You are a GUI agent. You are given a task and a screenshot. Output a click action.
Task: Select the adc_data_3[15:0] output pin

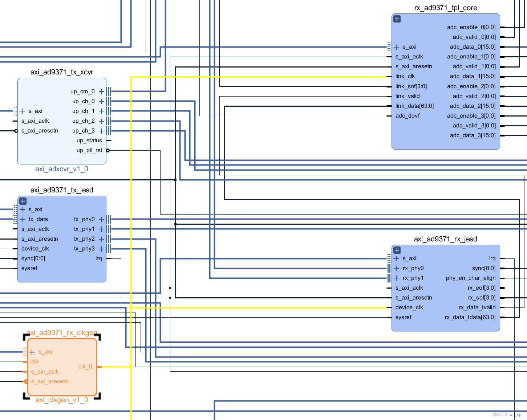(473, 135)
